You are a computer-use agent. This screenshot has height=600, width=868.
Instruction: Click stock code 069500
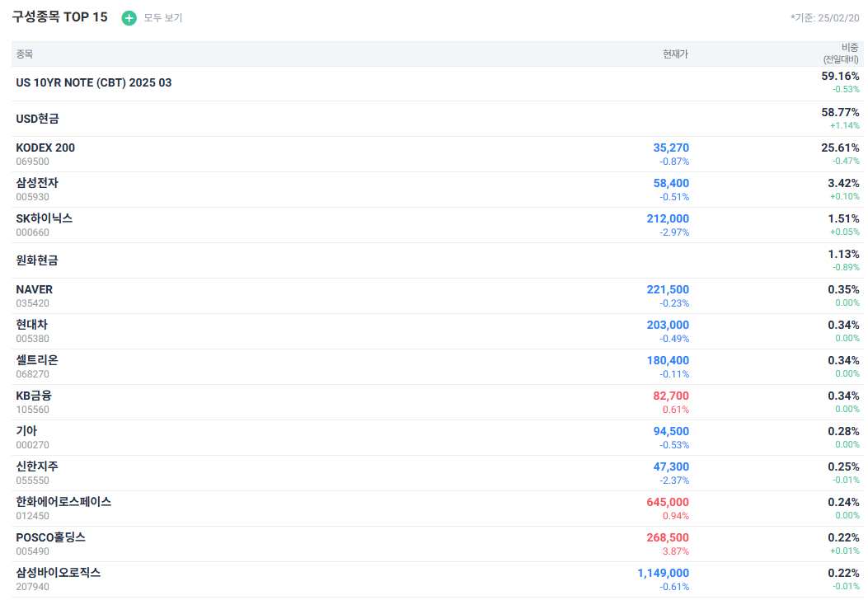33,162
